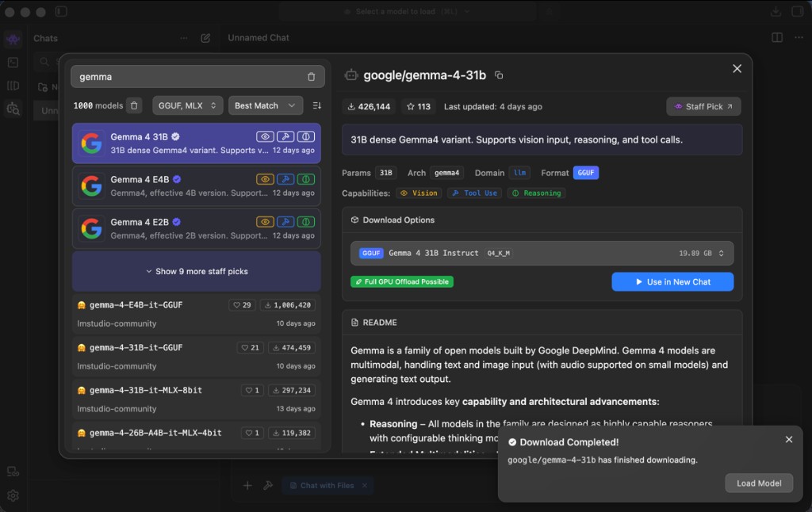Screen dimensions: 812x512
Task: Open the settings gear in sidebar
Action: (13, 495)
